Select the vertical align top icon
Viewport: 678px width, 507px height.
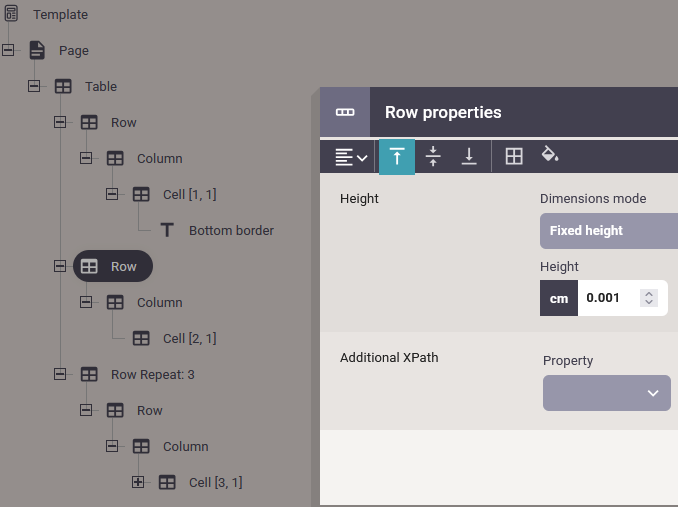397,157
